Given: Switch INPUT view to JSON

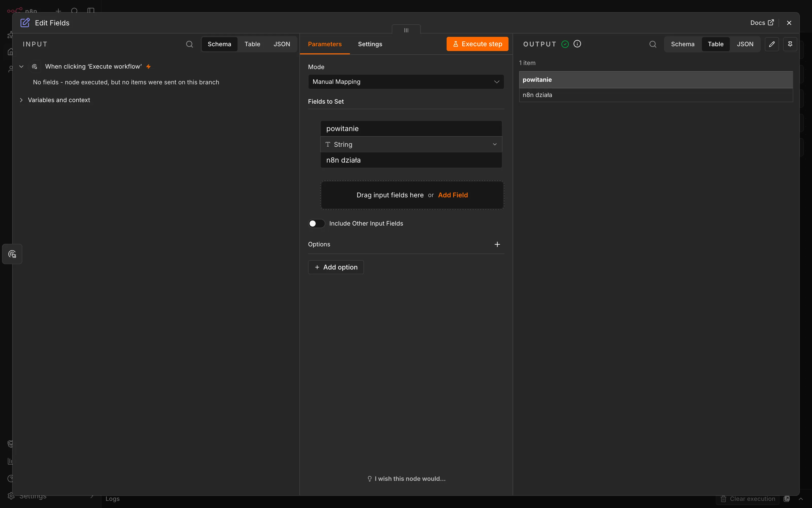Looking at the screenshot, I should pos(281,44).
